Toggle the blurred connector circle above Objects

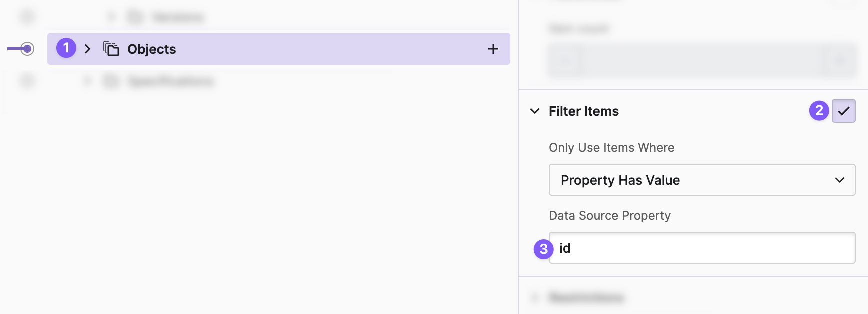27,17
